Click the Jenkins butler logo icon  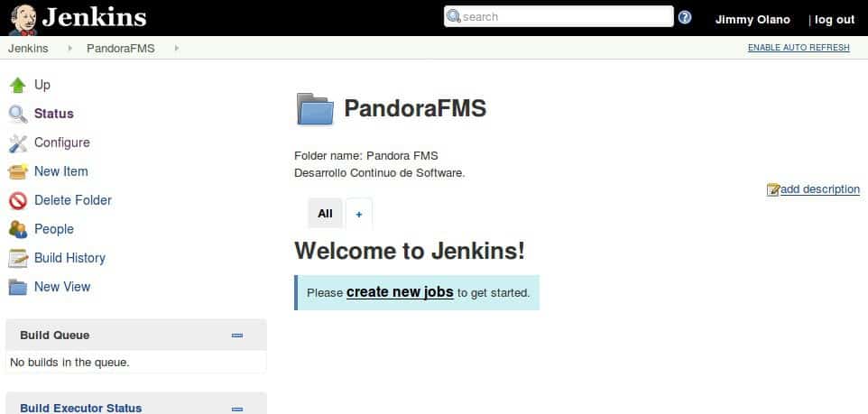(x=23, y=19)
